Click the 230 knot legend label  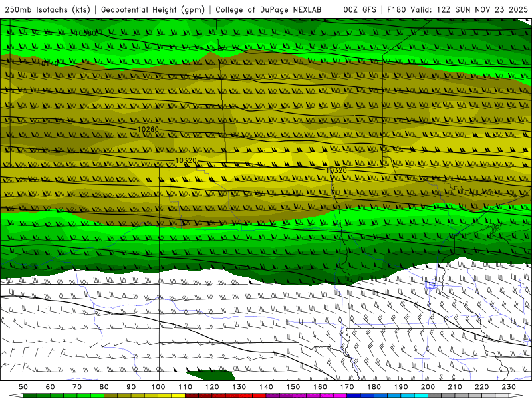point(509,387)
